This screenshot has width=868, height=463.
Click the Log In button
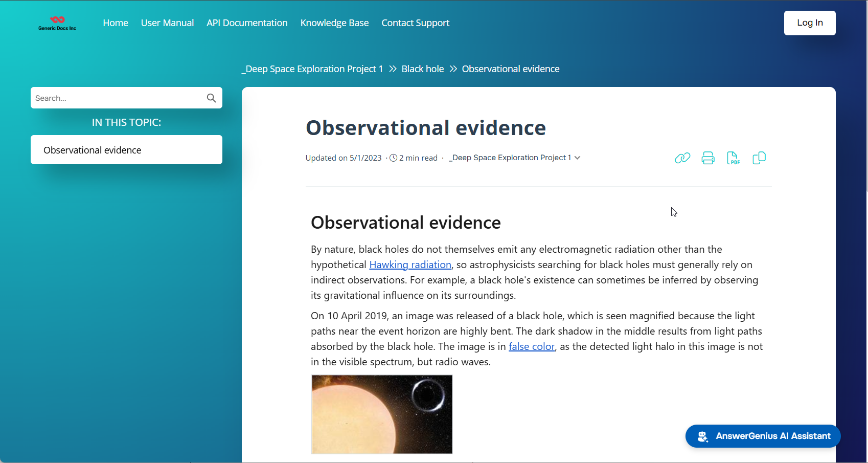coord(810,23)
